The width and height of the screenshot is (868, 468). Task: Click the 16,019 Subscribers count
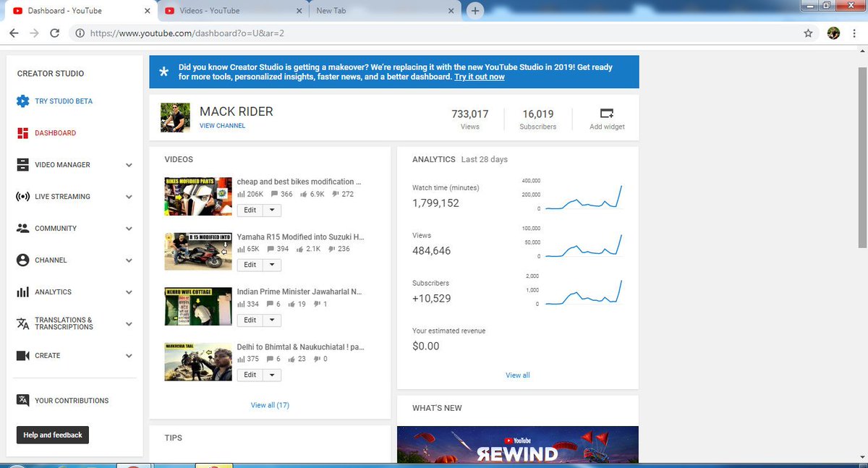coord(538,114)
